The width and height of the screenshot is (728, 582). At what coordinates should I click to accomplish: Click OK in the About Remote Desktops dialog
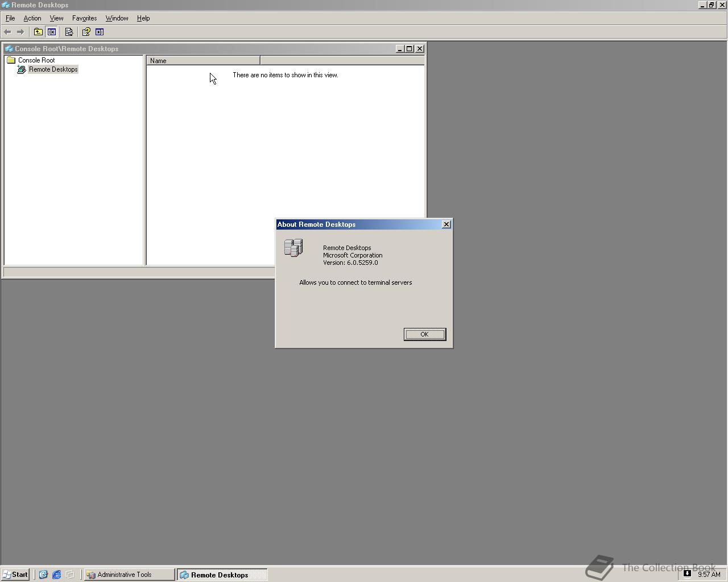(x=425, y=334)
